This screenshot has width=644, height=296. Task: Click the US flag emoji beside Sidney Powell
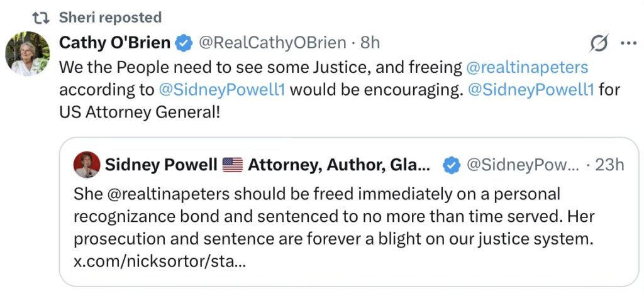tap(232, 165)
